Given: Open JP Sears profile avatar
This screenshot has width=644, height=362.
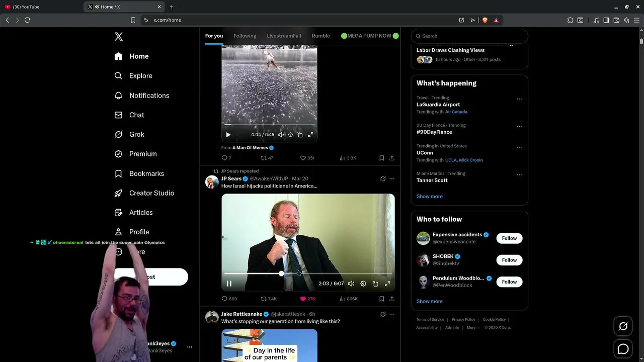Looking at the screenshot, I should pos(212,182).
